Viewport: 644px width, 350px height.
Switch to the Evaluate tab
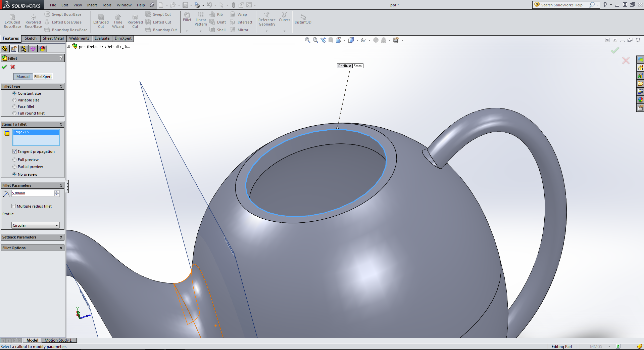click(102, 38)
